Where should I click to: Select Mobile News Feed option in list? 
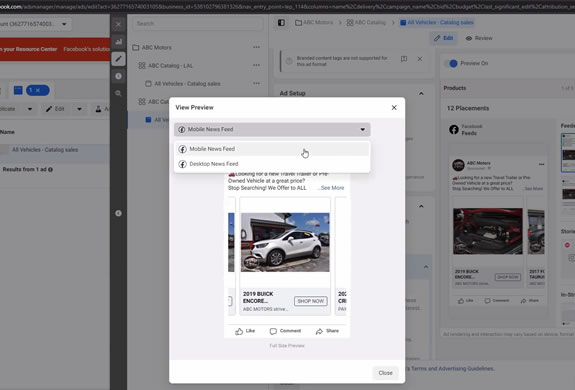[272, 149]
